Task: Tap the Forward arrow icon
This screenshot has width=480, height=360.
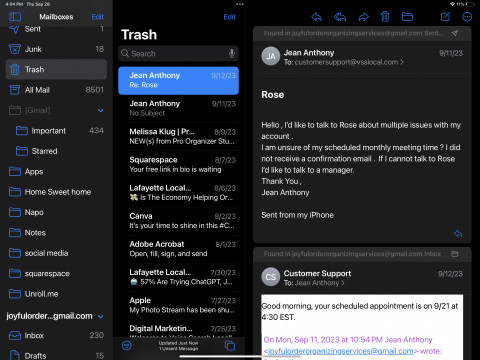Action: (x=363, y=17)
